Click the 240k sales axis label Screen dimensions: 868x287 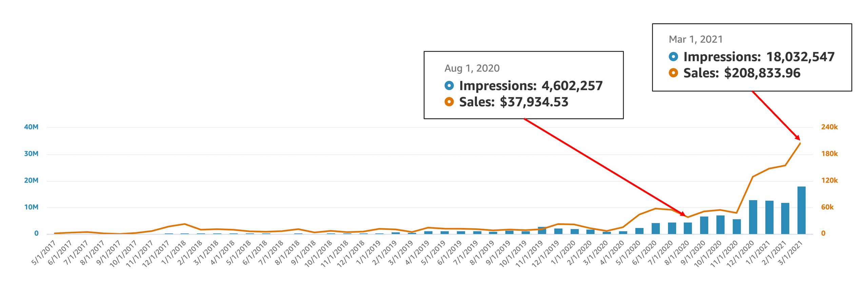(829, 127)
